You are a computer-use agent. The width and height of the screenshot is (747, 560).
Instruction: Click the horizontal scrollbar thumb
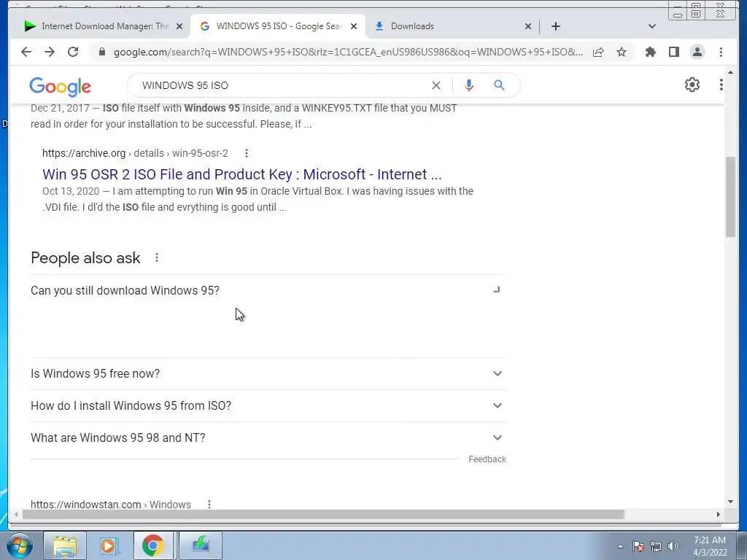pyautogui.click(x=323, y=514)
